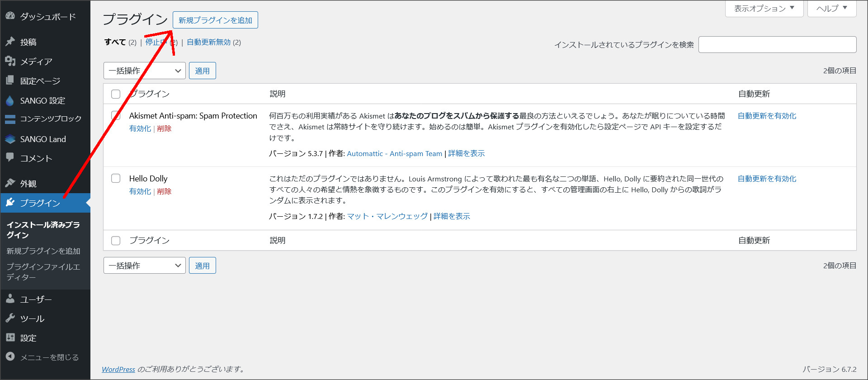The height and width of the screenshot is (380, 868).
Task: Expand the 表示オプション screen options panel
Action: point(764,8)
